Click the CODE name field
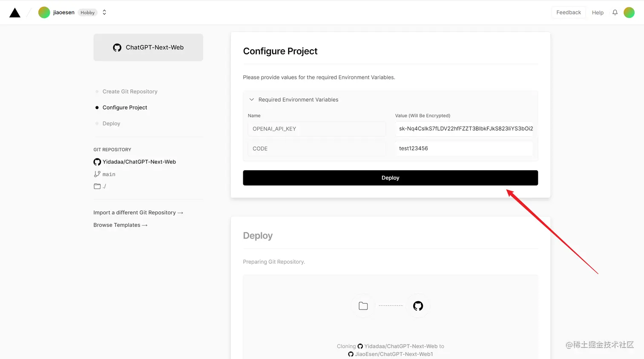644x359 pixels. coord(317,148)
